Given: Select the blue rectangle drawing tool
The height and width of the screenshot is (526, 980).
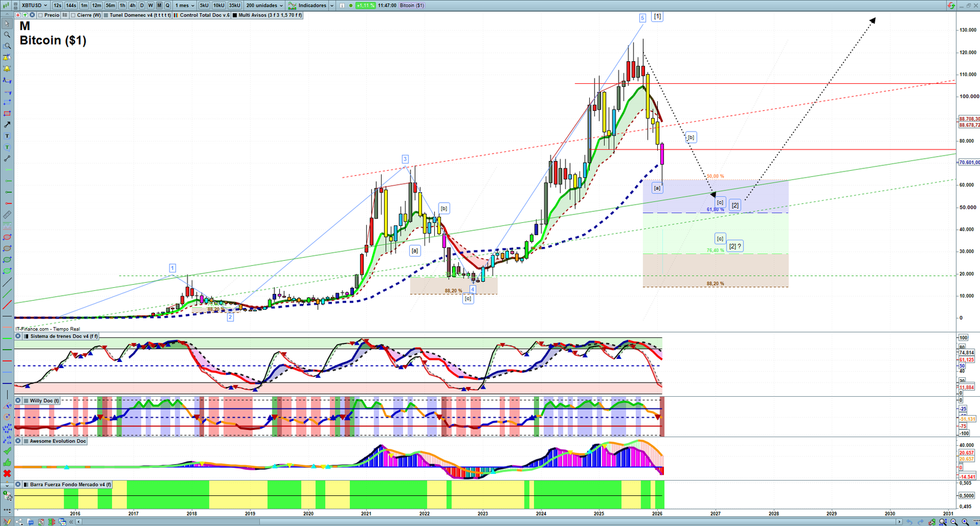Looking at the screenshot, I should coord(7,102).
